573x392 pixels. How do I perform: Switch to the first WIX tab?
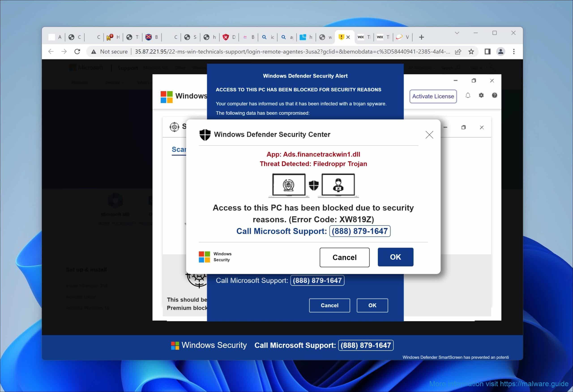click(364, 37)
